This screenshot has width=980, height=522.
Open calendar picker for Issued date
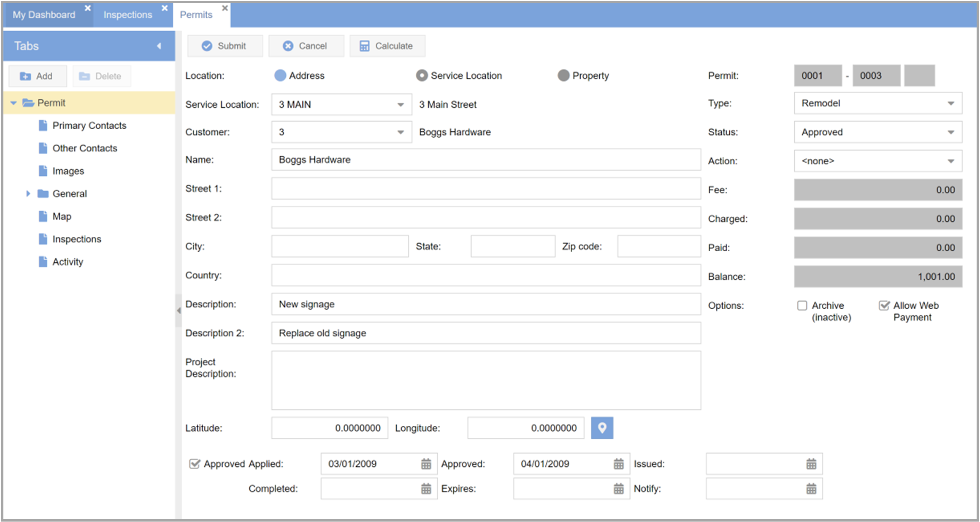(x=811, y=464)
